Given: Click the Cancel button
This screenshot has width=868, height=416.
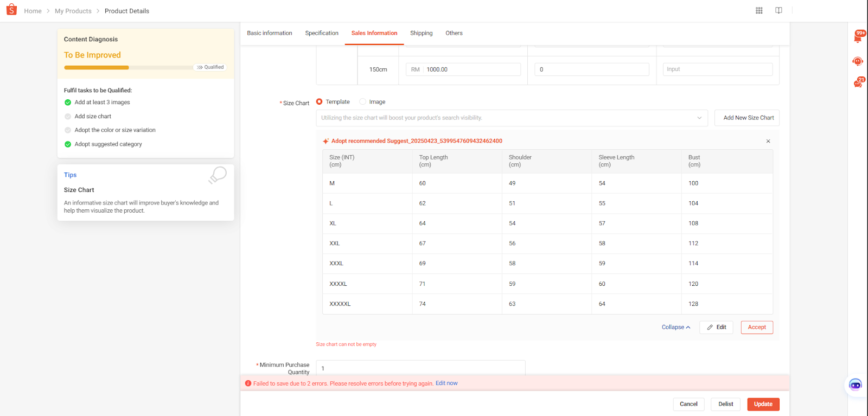Looking at the screenshot, I should [x=689, y=404].
